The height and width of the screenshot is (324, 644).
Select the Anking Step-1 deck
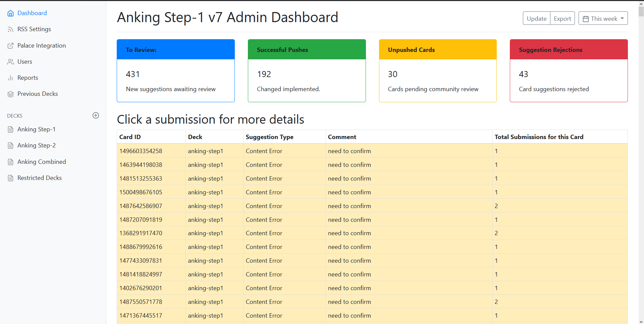coord(37,129)
